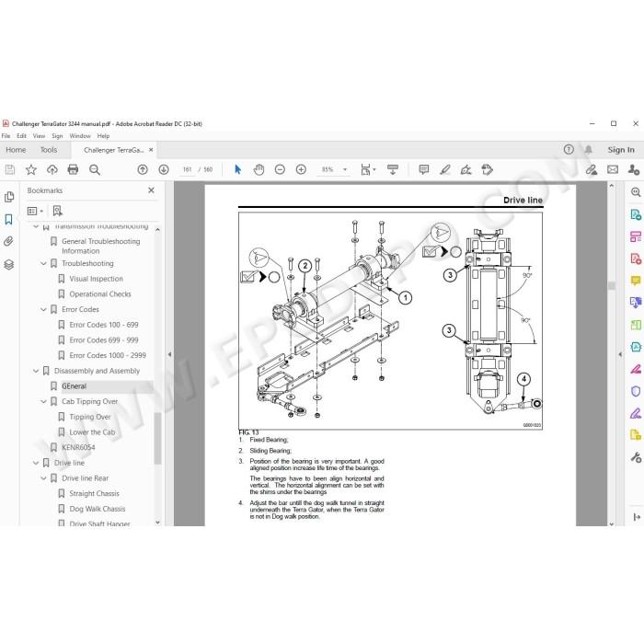Open the View menu
Viewport: 644px width, 644px height.
(39, 136)
